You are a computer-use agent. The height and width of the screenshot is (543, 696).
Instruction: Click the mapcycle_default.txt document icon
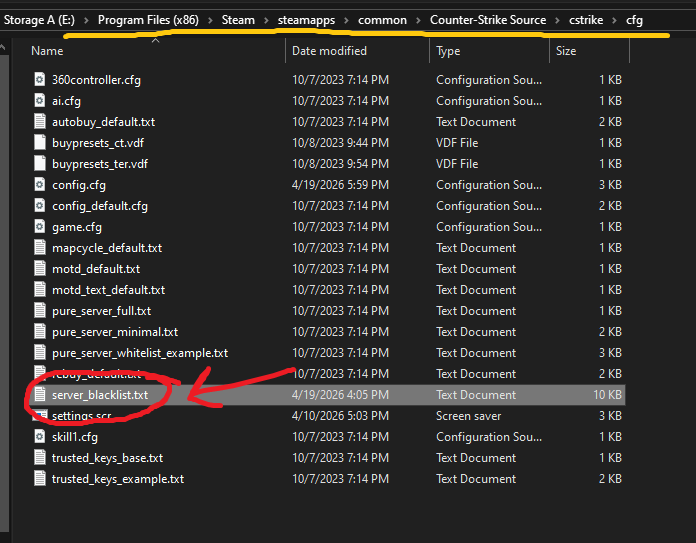point(40,247)
